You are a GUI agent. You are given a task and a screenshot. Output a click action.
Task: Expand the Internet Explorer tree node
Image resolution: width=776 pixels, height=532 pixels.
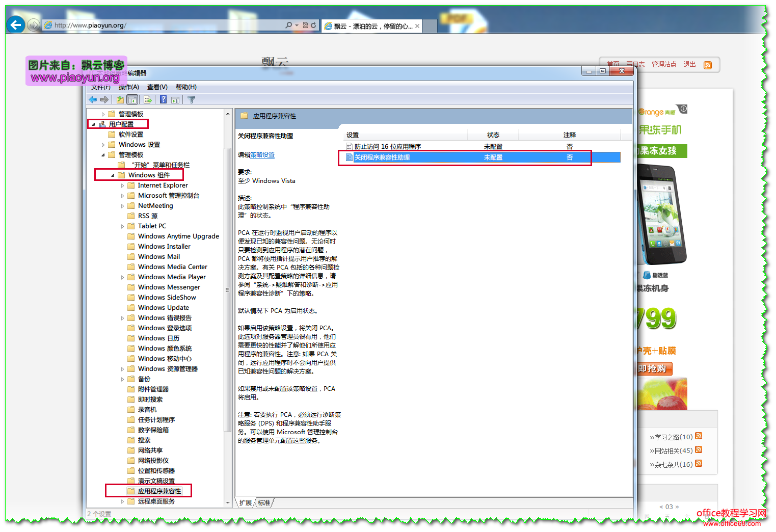point(122,185)
